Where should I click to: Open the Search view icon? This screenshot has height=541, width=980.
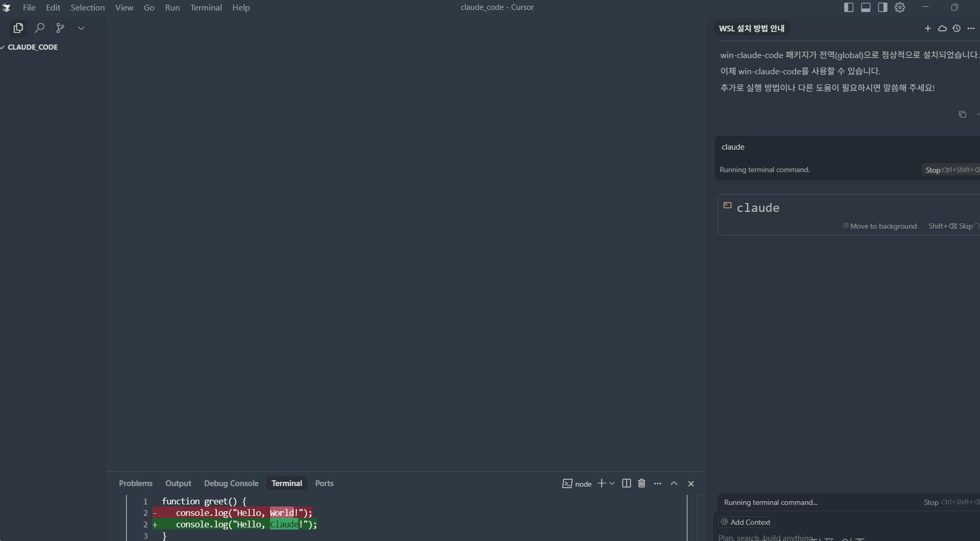point(39,28)
